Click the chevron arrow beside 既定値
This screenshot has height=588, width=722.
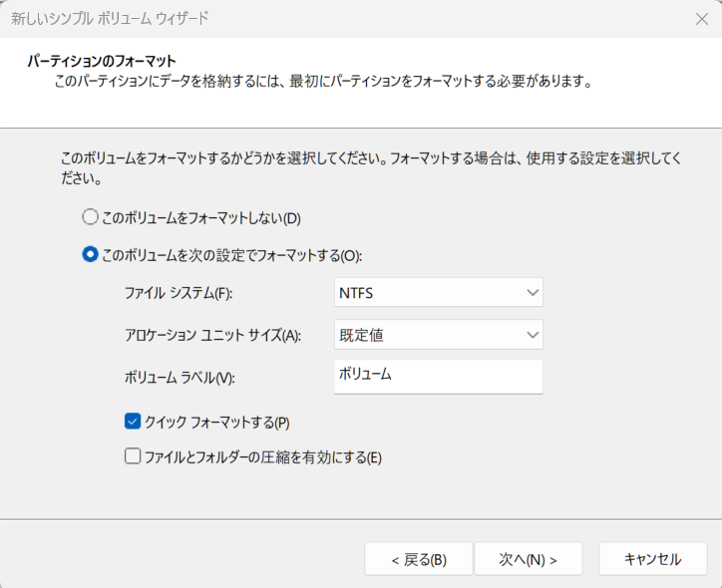click(533, 335)
